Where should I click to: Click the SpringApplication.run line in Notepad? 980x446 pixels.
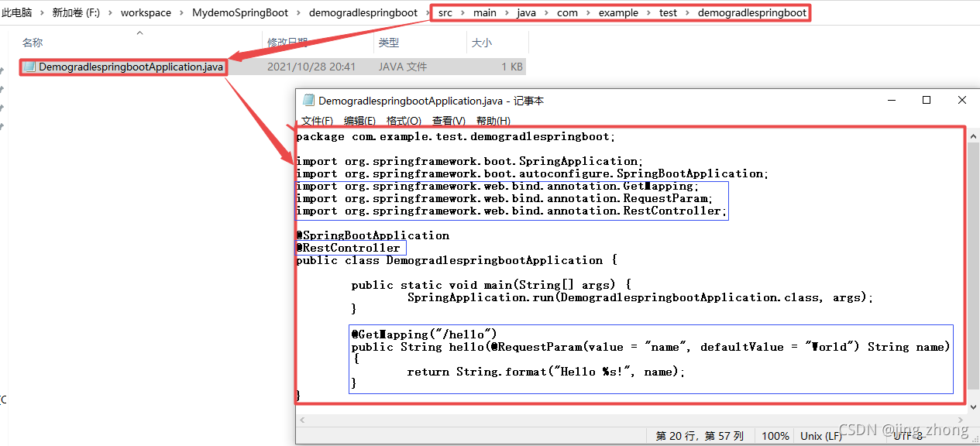click(640, 297)
